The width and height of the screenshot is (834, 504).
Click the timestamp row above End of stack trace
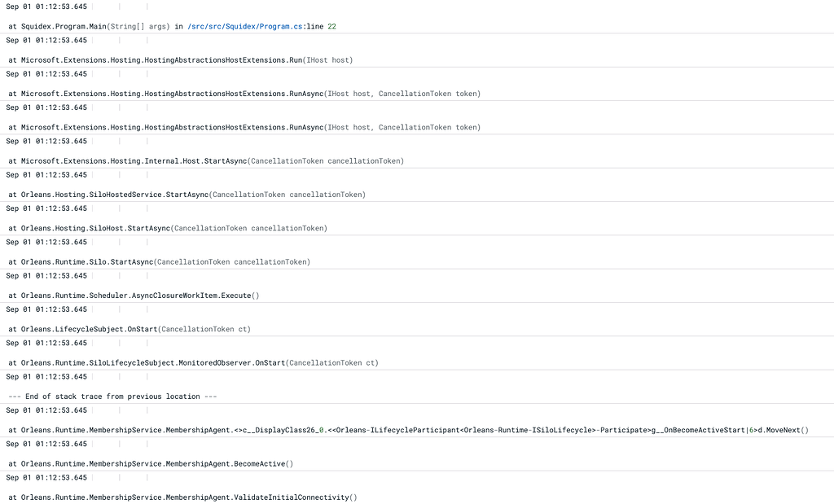[x=45, y=376]
